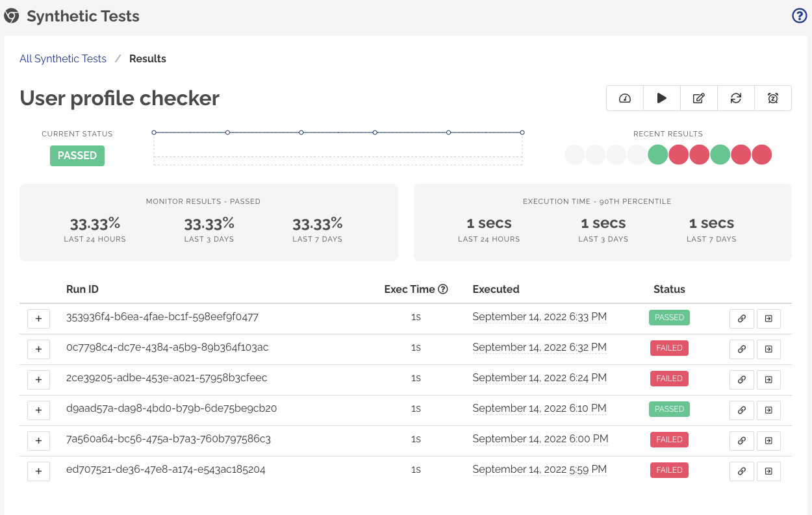Open the September 14 6:33 PM execution
The width and height of the screenshot is (812, 515).
[540, 317]
